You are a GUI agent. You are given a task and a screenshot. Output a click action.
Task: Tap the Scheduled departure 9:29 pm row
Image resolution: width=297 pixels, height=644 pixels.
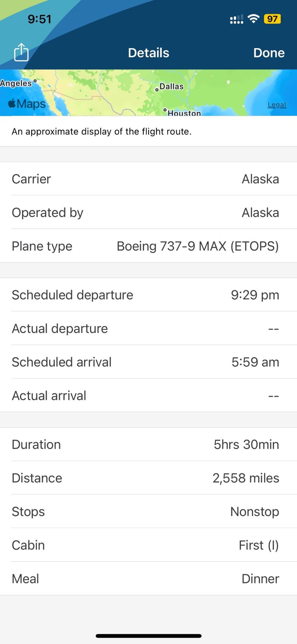coord(148,295)
